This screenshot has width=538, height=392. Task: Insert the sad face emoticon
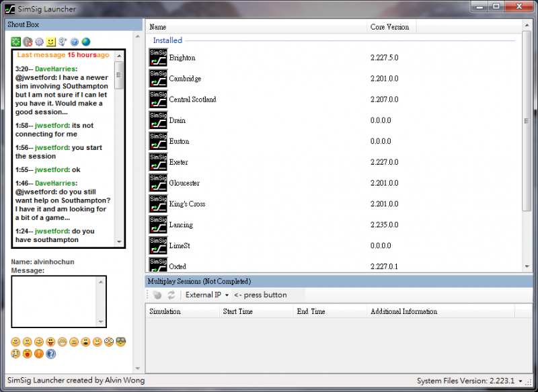click(28, 342)
